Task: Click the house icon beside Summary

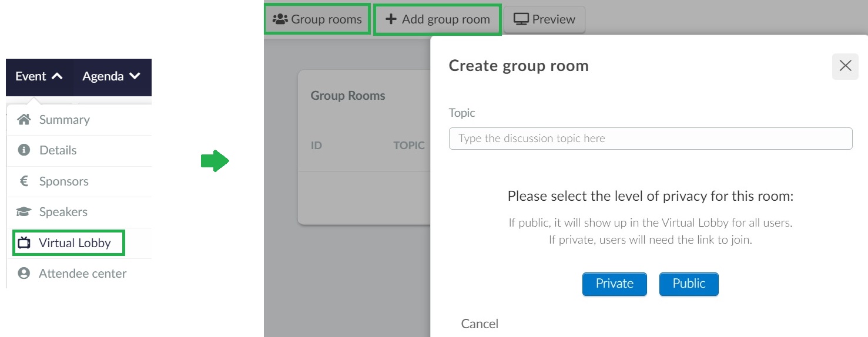Action: [24, 120]
